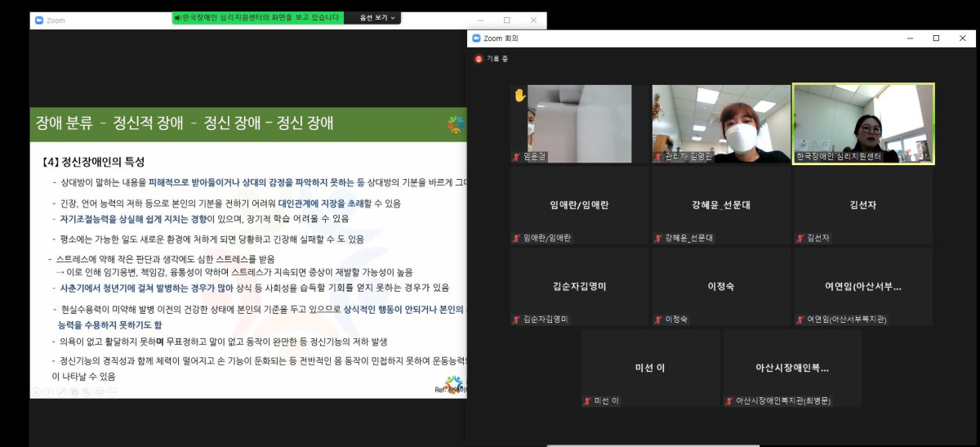The width and height of the screenshot is (980, 447).
Task: Maximize the Zoom 회의 window
Action: click(936, 38)
